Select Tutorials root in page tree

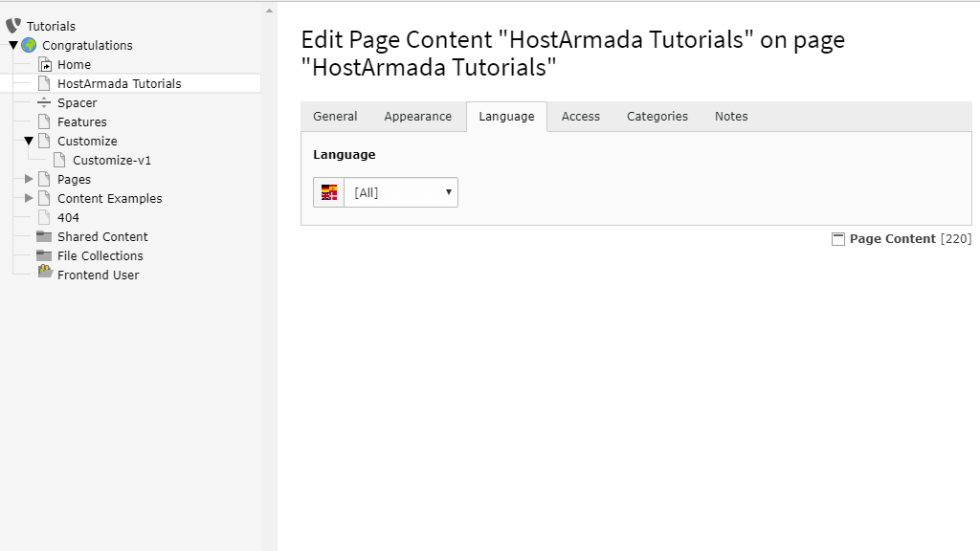click(x=51, y=26)
